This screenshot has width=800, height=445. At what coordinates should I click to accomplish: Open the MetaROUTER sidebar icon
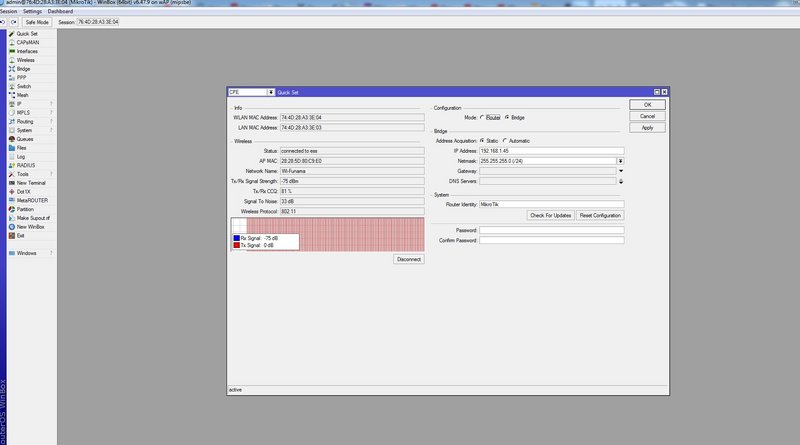tap(12, 201)
